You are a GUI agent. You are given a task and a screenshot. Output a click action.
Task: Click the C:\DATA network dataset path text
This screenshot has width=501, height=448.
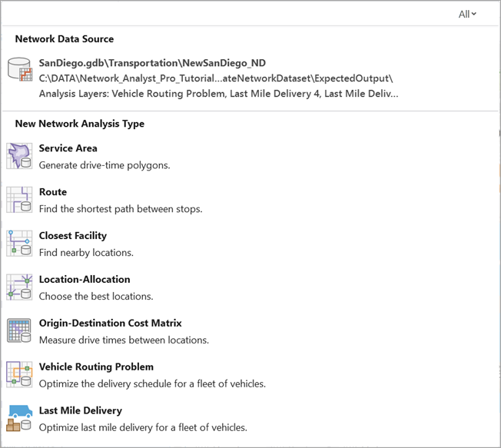pos(216,78)
